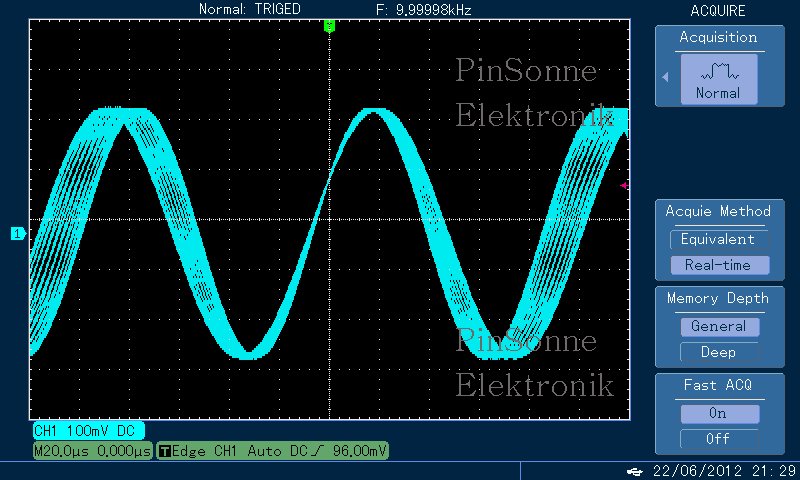Turn Fast ACQ Off
The height and width of the screenshot is (480, 800).
click(x=719, y=439)
